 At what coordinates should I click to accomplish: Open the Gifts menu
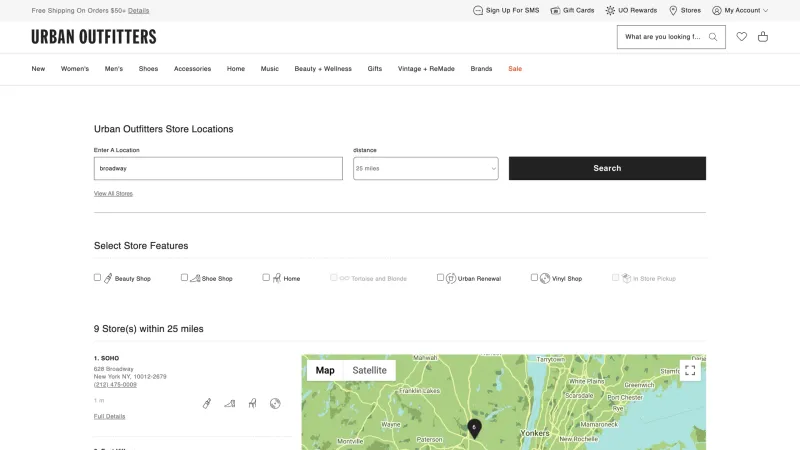click(x=375, y=69)
